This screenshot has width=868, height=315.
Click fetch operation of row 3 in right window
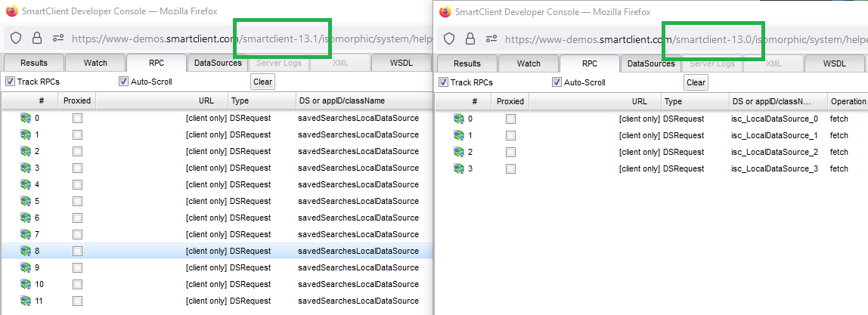[839, 168]
